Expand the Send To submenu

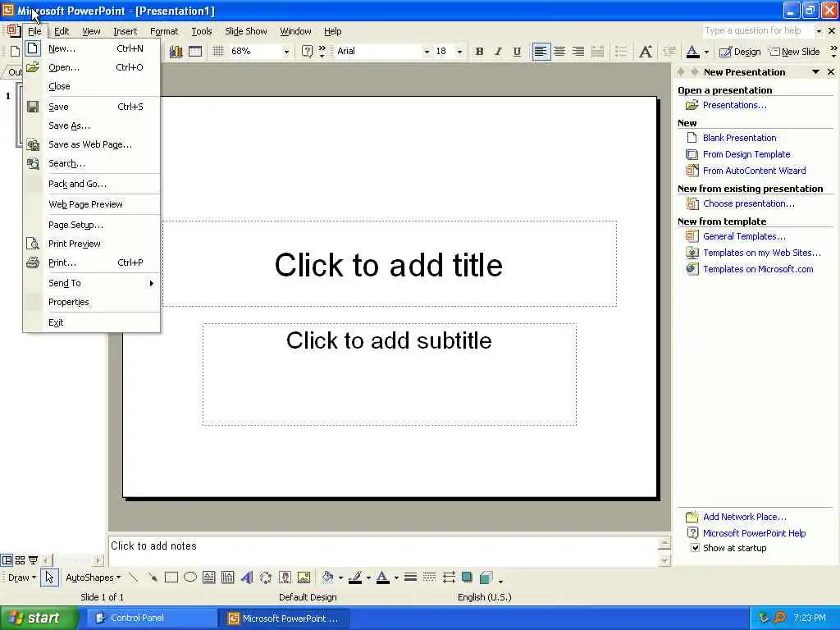click(92, 283)
